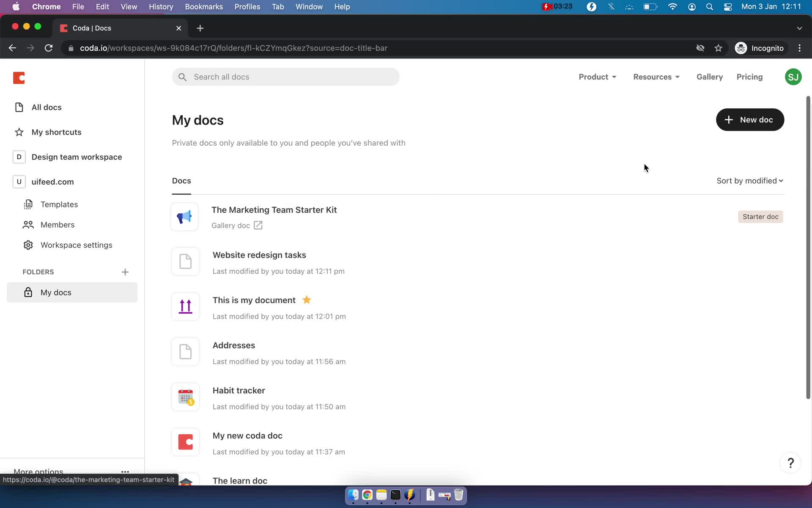Search all docs input field
Image resolution: width=812 pixels, height=508 pixels.
coord(286,77)
